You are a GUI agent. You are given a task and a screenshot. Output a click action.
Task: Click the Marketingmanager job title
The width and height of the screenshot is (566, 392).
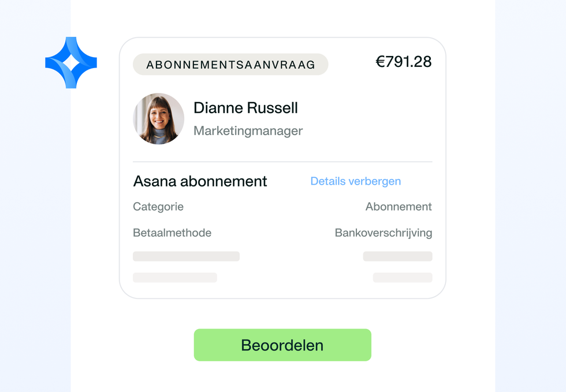[x=248, y=130]
